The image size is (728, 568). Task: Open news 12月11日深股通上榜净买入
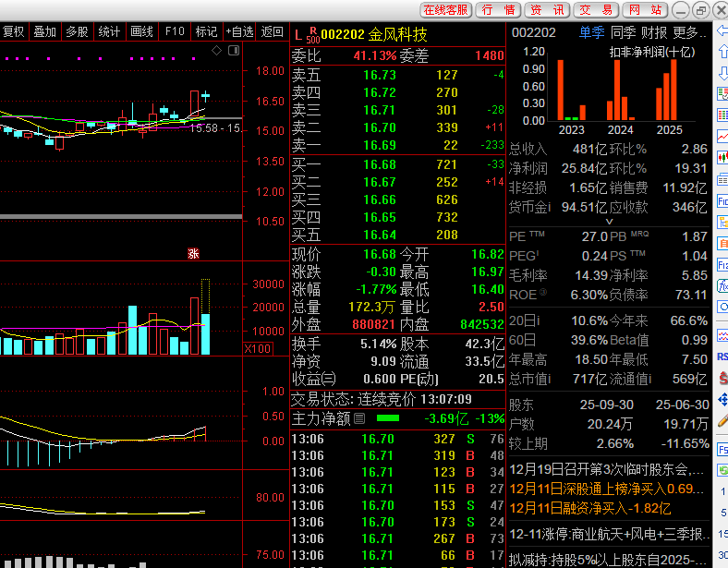coord(607,489)
